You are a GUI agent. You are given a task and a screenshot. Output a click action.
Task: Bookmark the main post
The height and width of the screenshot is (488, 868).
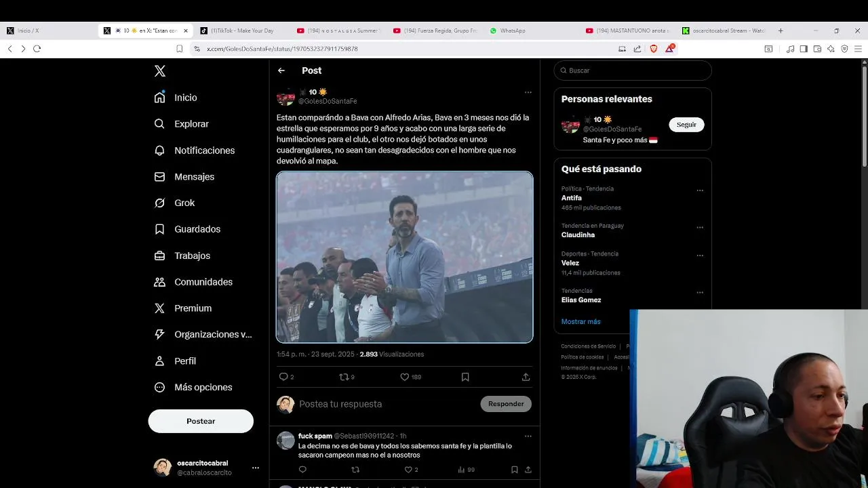pyautogui.click(x=465, y=377)
